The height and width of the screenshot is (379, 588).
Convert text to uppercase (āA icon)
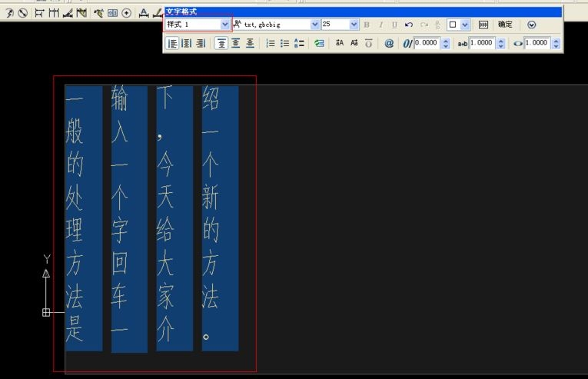coord(340,43)
